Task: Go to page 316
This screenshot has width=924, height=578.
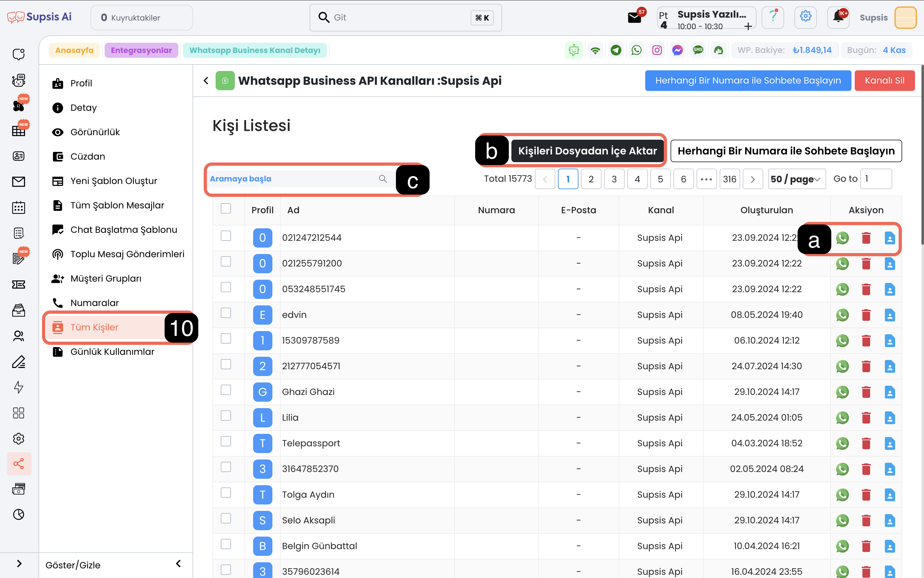Action: pyautogui.click(x=729, y=179)
